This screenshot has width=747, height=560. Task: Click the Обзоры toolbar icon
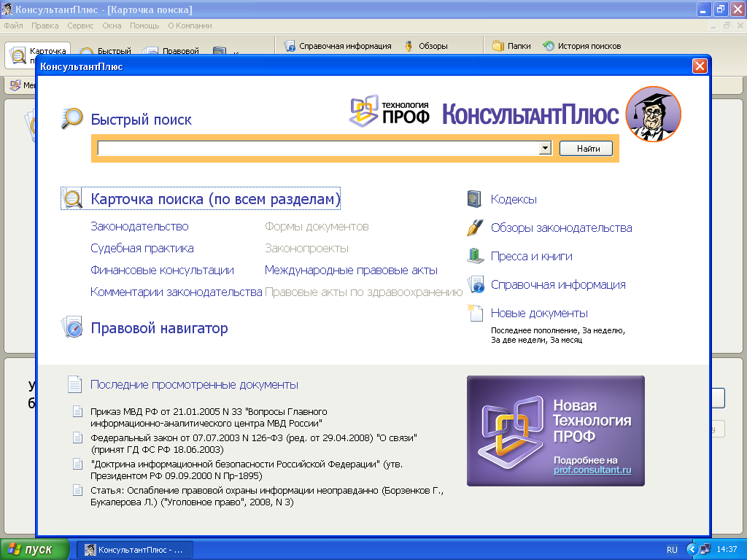(x=409, y=46)
